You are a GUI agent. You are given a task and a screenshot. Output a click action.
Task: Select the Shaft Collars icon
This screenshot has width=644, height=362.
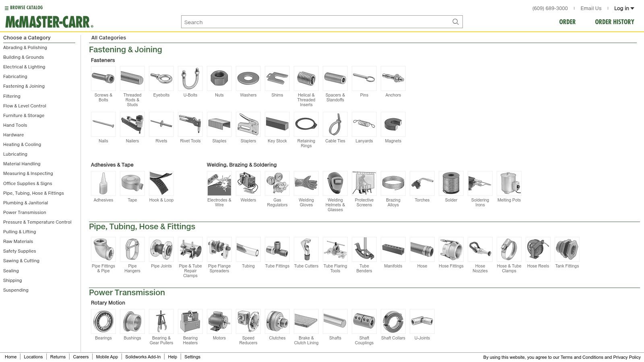tap(393, 321)
